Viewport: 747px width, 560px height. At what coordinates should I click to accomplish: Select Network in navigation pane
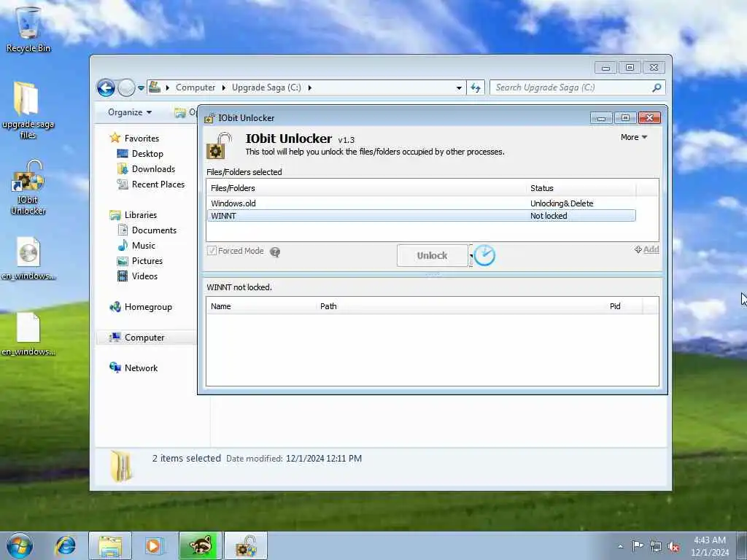[x=141, y=368]
